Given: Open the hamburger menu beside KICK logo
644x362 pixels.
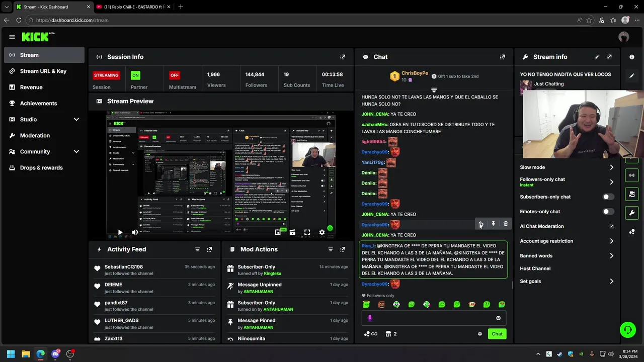Looking at the screenshot, I should coord(12,37).
